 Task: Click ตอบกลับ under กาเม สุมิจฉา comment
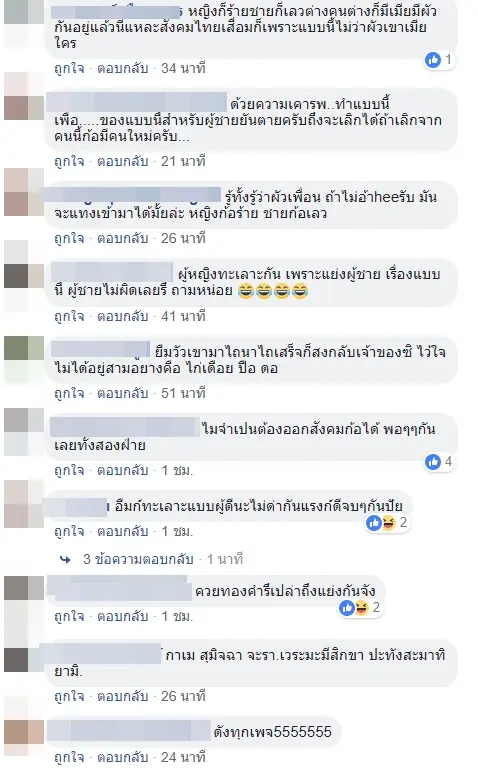122,696
